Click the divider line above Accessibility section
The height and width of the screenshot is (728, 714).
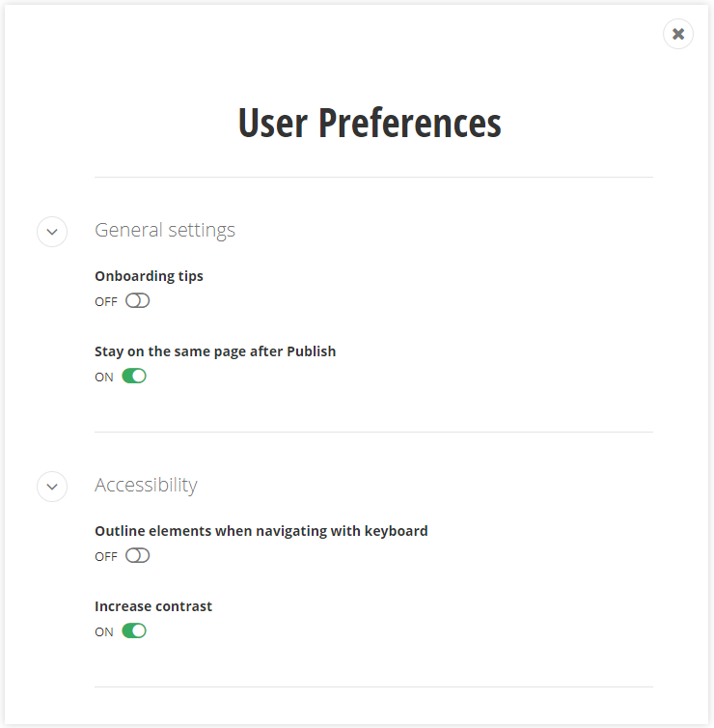tap(373, 432)
